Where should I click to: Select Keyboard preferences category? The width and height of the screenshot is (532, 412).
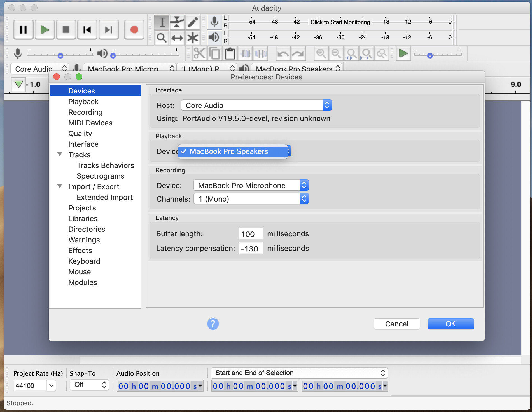(84, 261)
